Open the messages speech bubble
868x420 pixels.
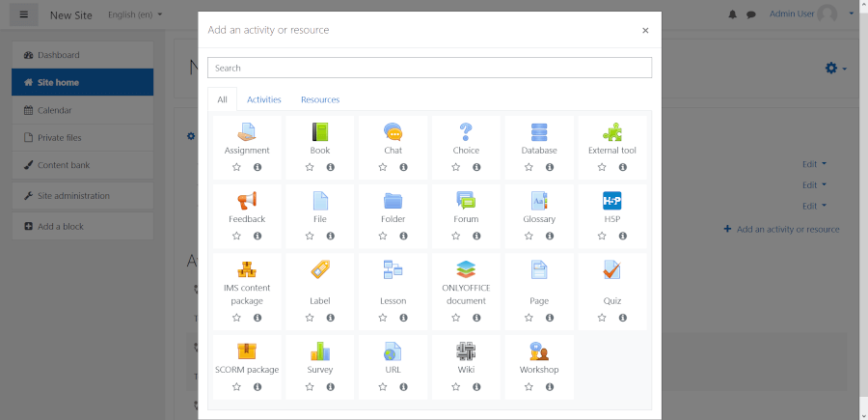[x=751, y=14]
